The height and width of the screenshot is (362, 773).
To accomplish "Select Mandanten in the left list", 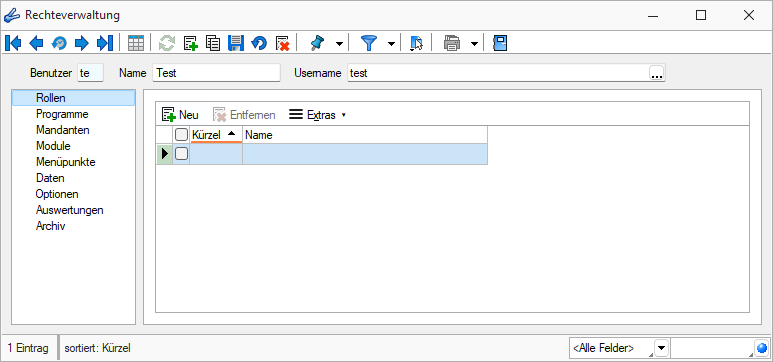I will 63,130.
